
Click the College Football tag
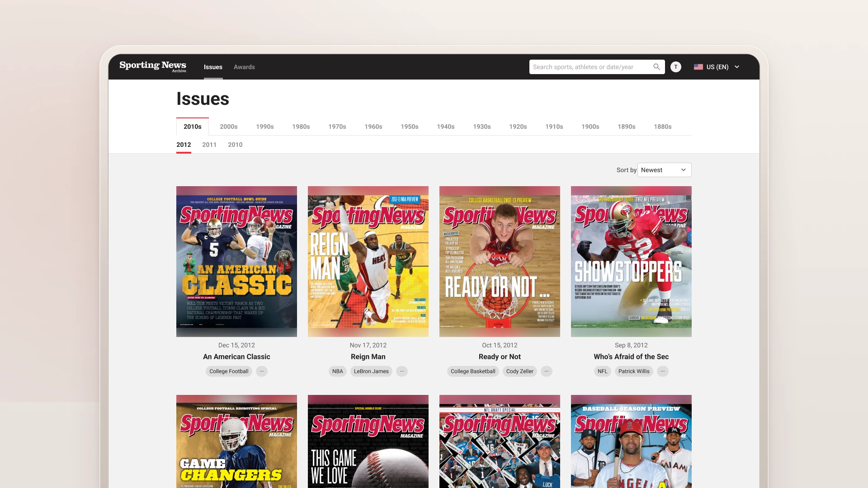pyautogui.click(x=229, y=371)
